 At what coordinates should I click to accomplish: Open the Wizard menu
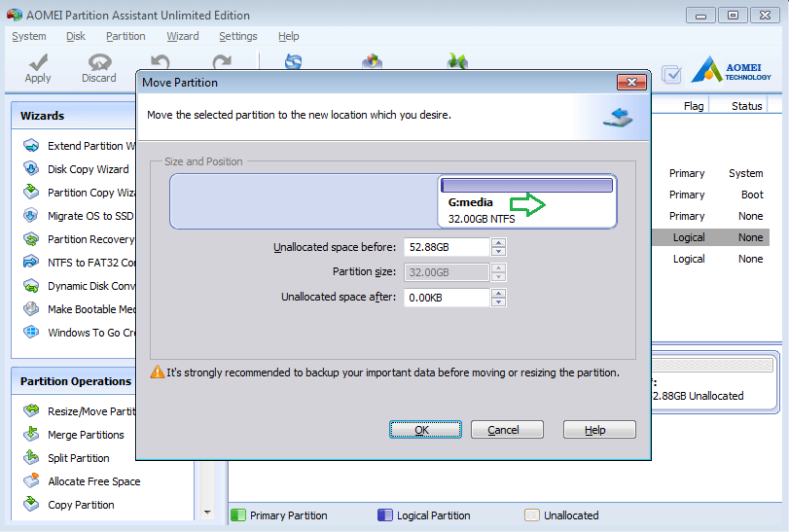coord(183,36)
